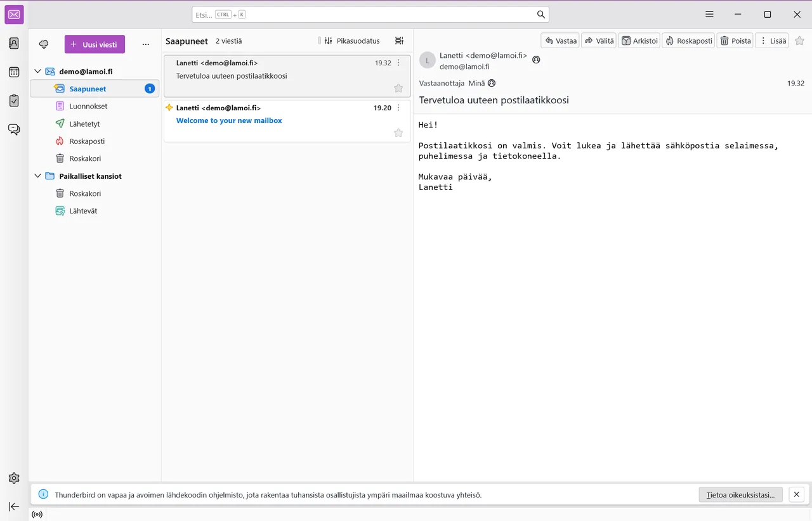Open the three-dot menu on the 19.32 message row
812x521 pixels.
click(398, 63)
